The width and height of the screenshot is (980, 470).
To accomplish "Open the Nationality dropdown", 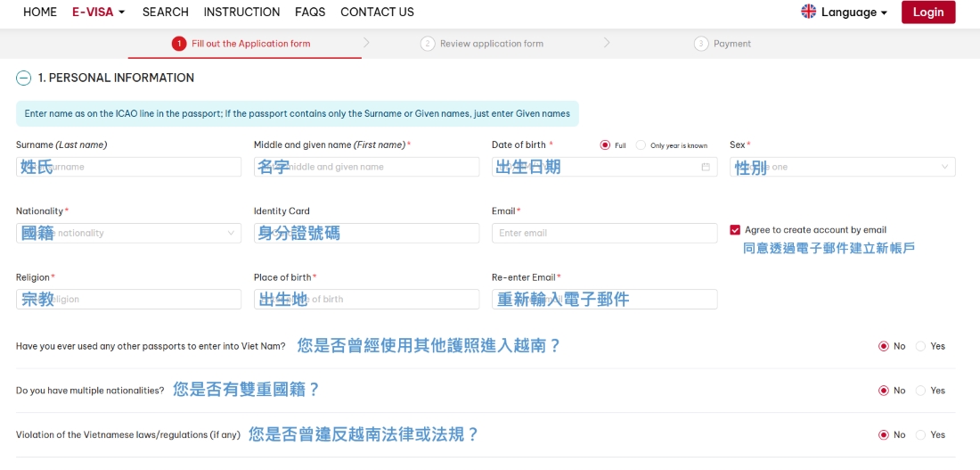I will click(x=128, y=233).
